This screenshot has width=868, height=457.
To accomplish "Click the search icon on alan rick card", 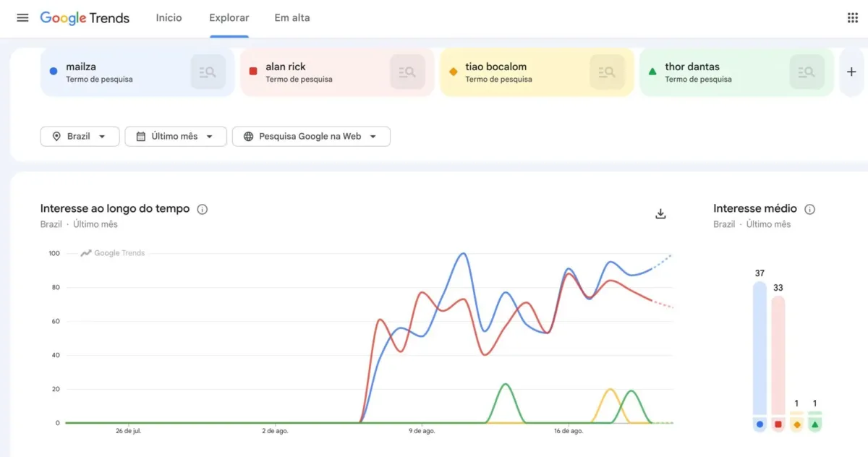I will click(408, 72).
